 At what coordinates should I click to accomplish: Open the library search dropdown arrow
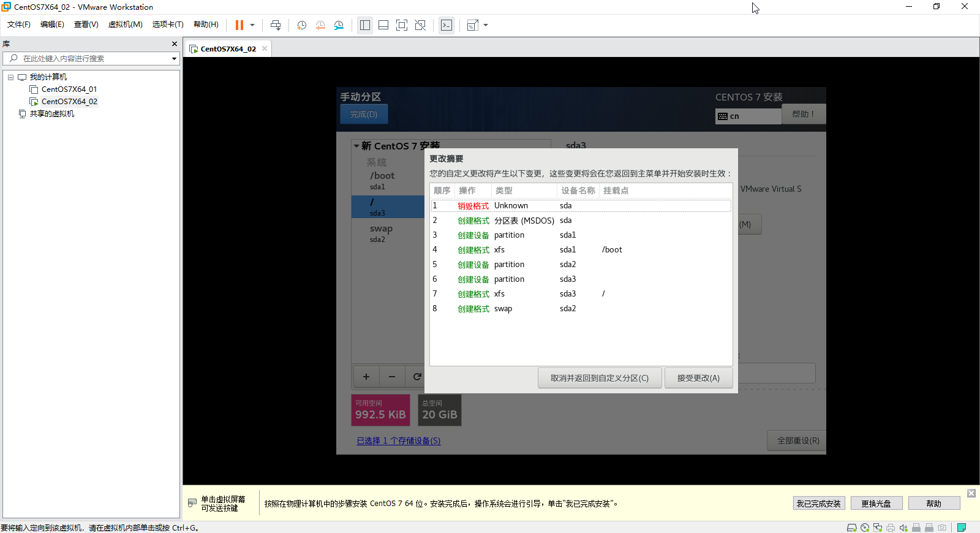174,59
